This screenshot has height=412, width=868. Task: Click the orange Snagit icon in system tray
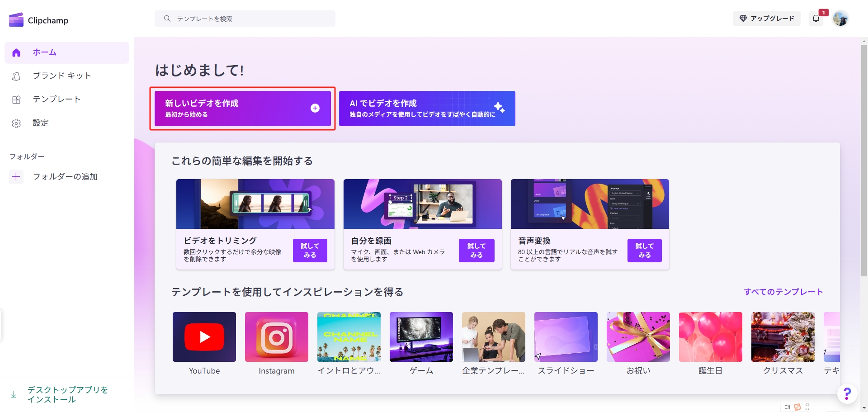click(x=797, y=407)
